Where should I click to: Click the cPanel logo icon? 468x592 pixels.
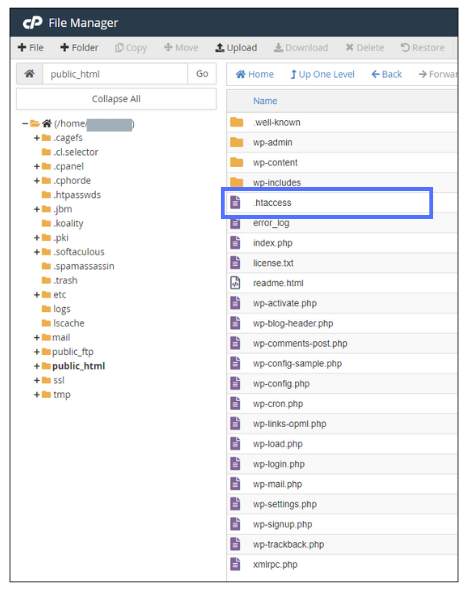click(32, 23)
